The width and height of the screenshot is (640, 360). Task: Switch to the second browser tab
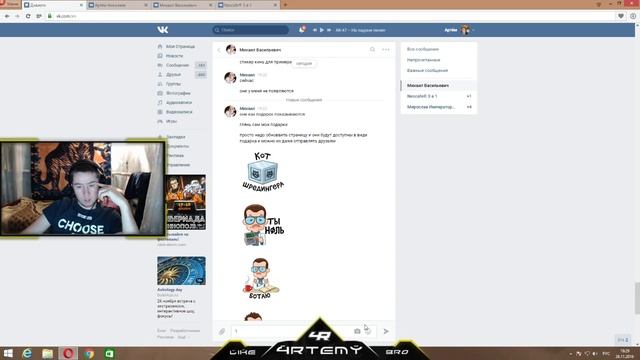click(118, 5)
